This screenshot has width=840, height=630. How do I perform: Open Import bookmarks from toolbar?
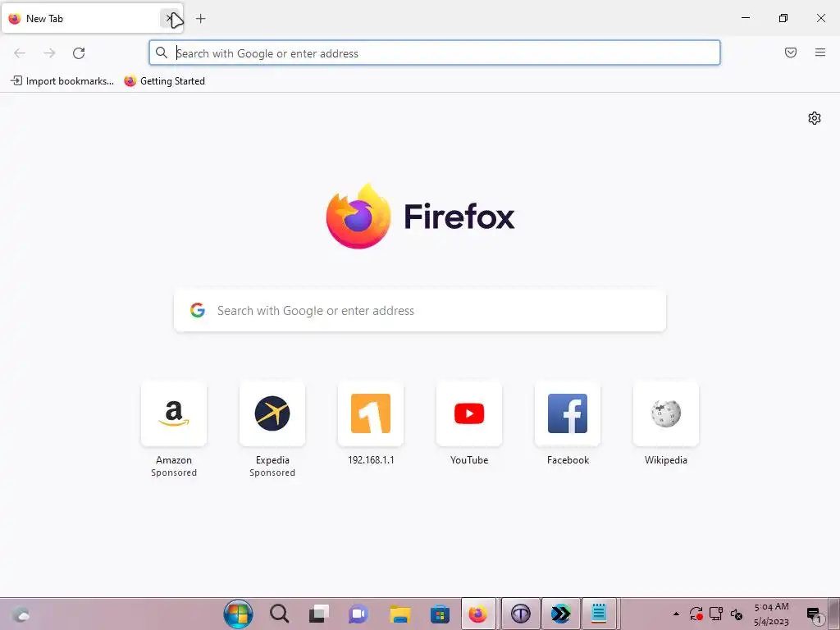(62, 81)
